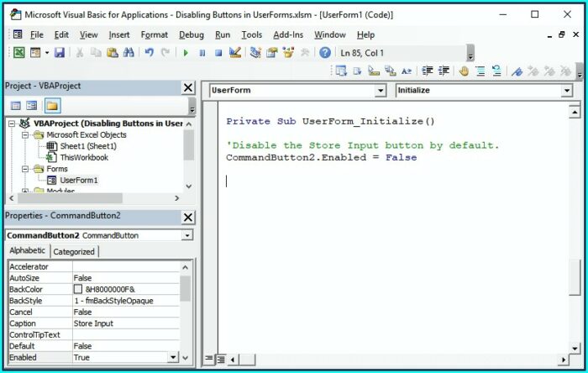Toggle Design Mode icon

pyautogui.click(x=235, y=52)
